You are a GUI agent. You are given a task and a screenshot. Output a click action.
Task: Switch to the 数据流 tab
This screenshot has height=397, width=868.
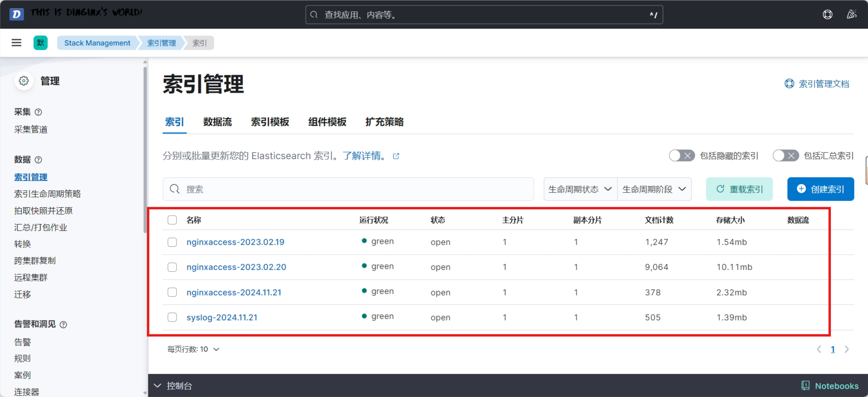(x=217, y=122)
